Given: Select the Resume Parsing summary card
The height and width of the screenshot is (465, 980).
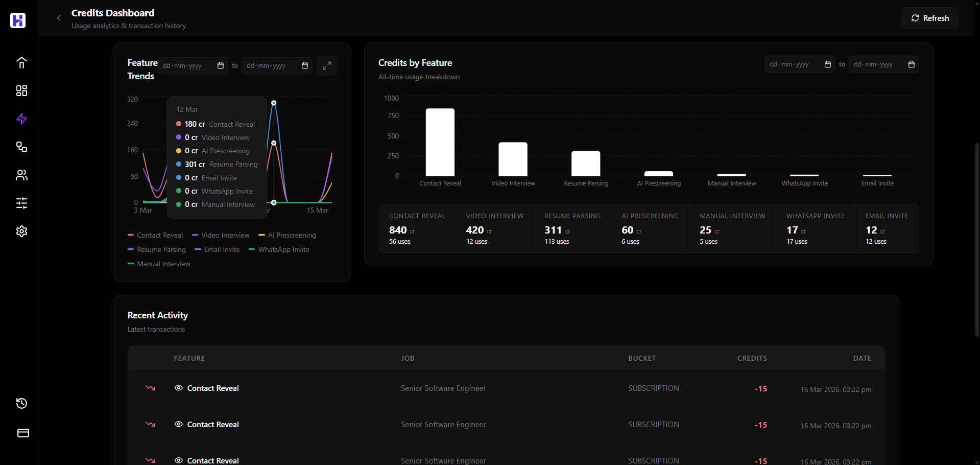Looking at the screenshot, I should tap(572, 228).
